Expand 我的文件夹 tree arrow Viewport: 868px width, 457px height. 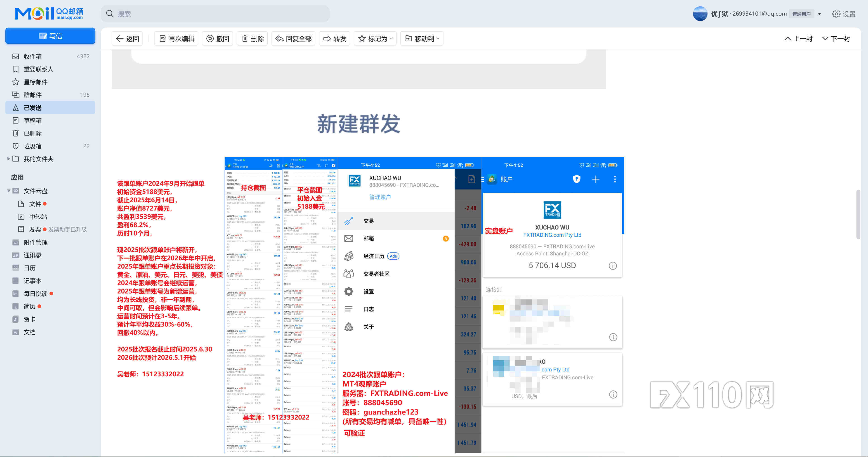pos(8,159)
